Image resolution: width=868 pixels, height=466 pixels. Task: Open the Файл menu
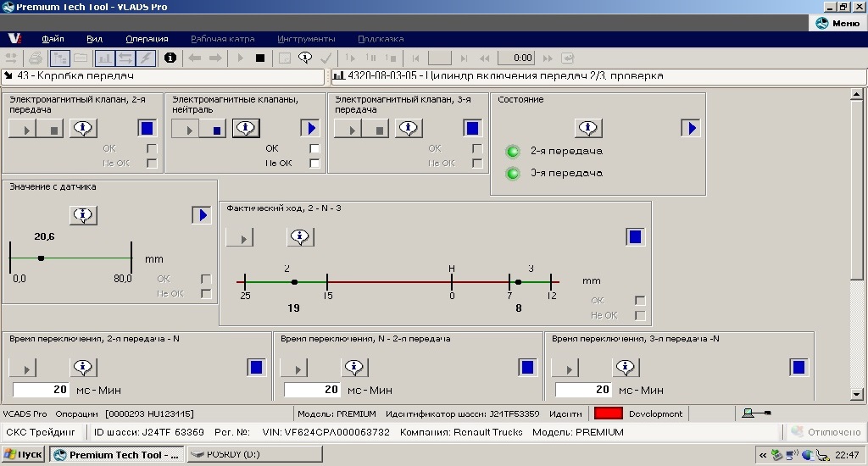(x=53, y=39)
